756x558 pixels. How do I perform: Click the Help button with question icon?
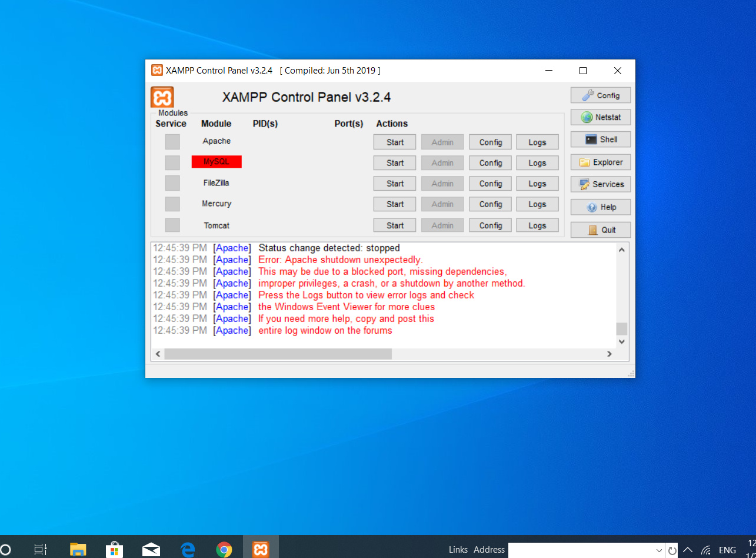pyautogui.click(x=600, y=207)
